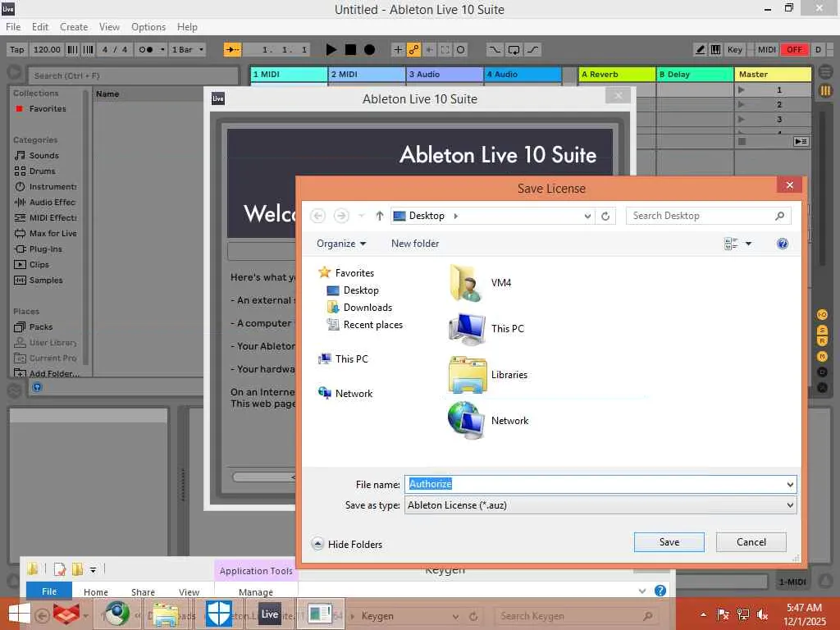Open the 1 Bar quantization dropdown
Screen dimensions: 840x630
pyautogui.click(x=187, y=50)
